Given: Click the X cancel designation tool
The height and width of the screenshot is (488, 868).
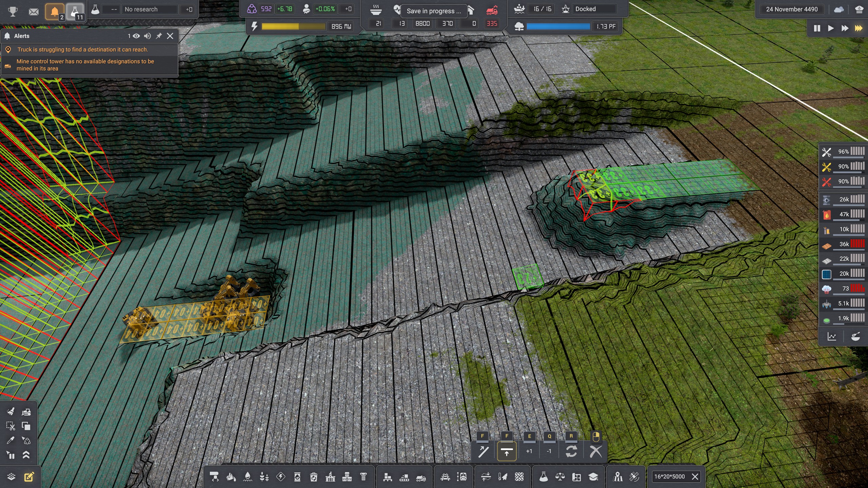Looking at the screenshot, I should click(x=596, y=451).
